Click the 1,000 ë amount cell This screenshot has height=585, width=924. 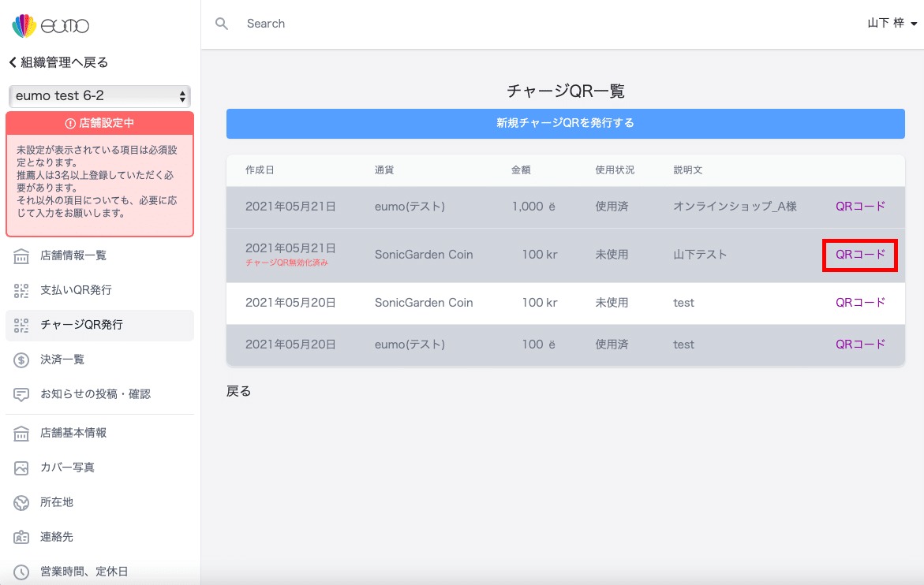tap(533, 207)
